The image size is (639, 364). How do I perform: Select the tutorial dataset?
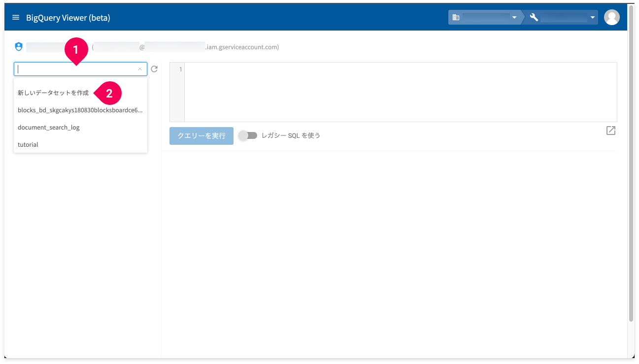pos(80,144)
